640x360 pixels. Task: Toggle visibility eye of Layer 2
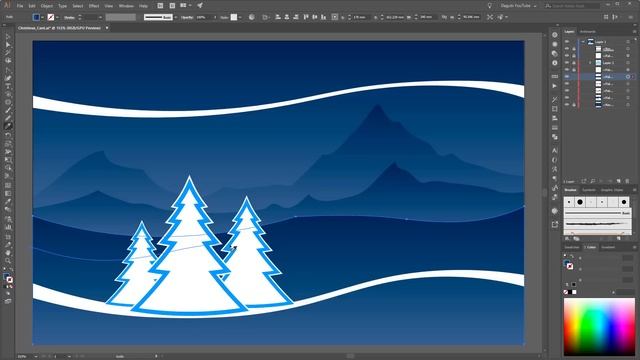tap(567, 63)
